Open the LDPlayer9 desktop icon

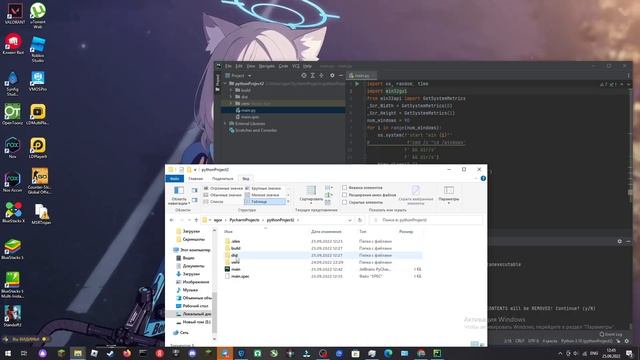pos(38,148)
